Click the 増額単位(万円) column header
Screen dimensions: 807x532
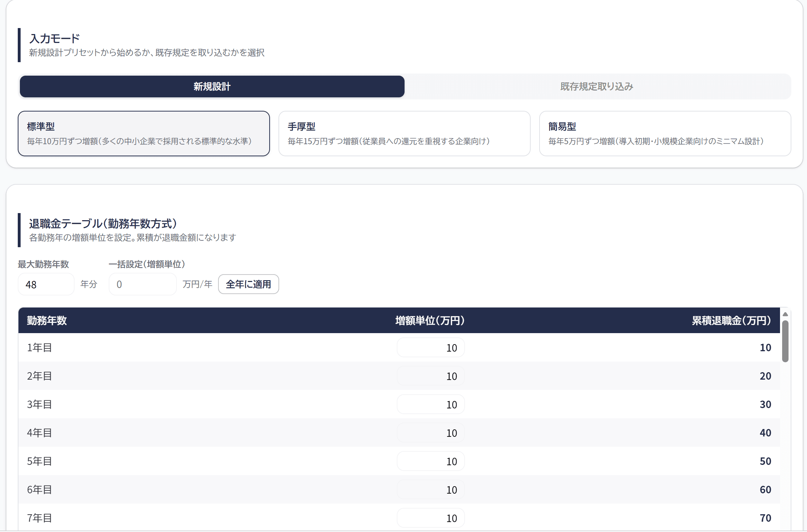430,320
